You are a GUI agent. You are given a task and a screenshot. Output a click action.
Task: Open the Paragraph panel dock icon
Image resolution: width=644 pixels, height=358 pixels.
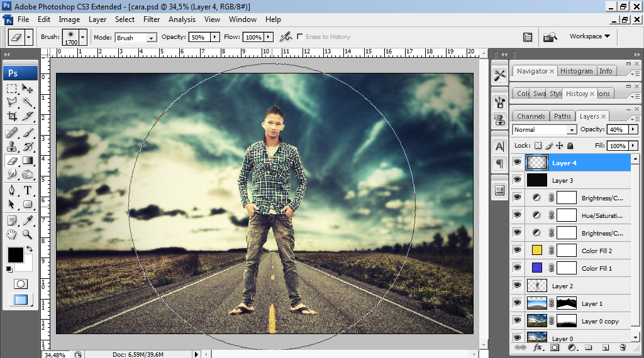(500, 164)
